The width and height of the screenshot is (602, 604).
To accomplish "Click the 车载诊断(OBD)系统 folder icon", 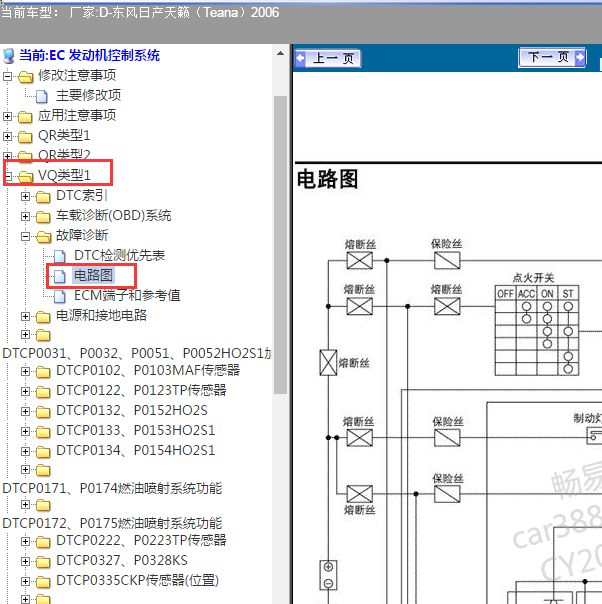I will (x=43, y=217).
